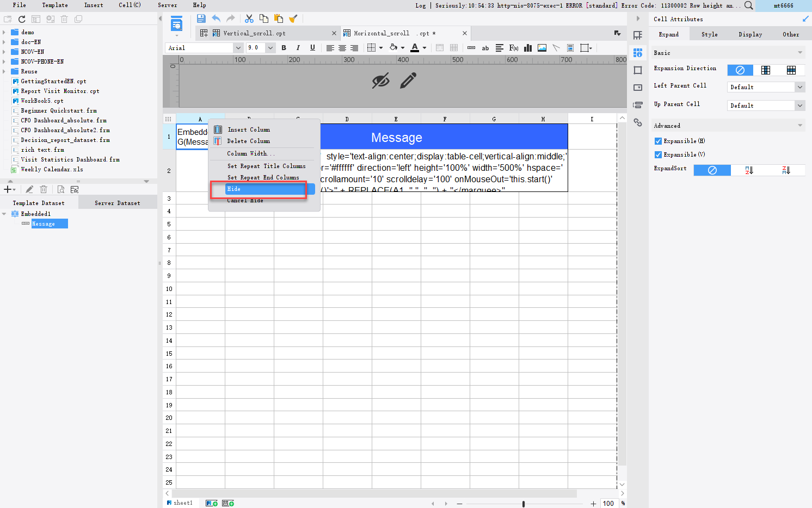
Task: Choose Delete Column from context menu
Action: pos(249,141)
